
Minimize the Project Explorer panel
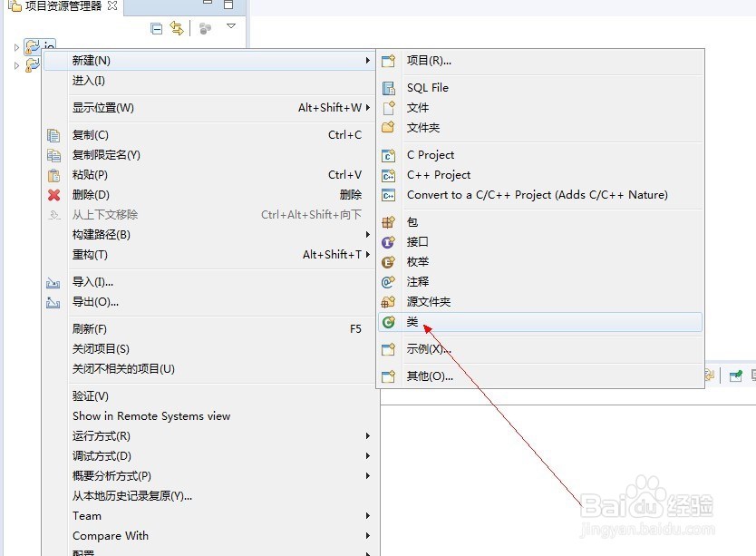(x=208, y=3)
